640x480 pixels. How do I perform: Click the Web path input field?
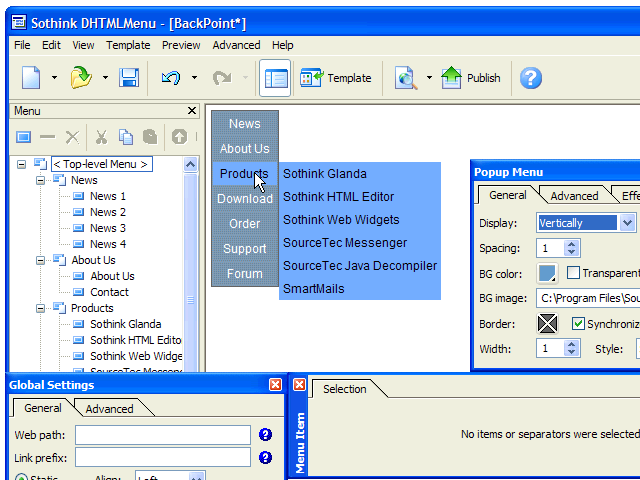pyautogui.click(x=163, y=435)
